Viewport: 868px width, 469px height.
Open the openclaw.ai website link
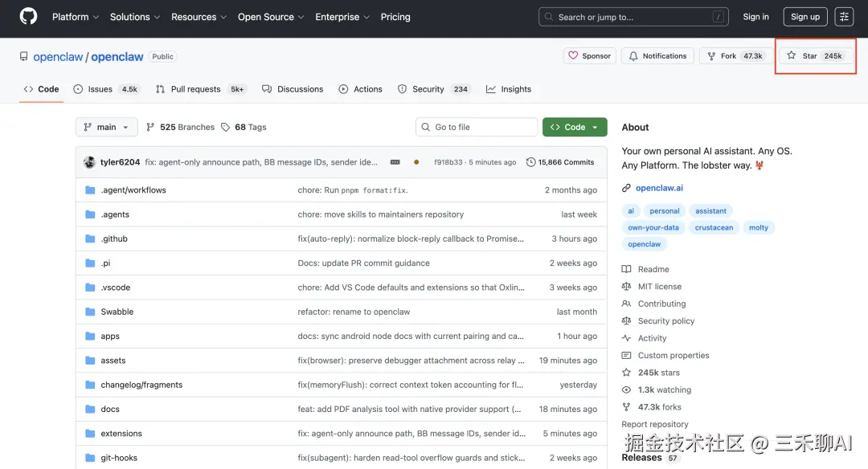click(659, 188)
